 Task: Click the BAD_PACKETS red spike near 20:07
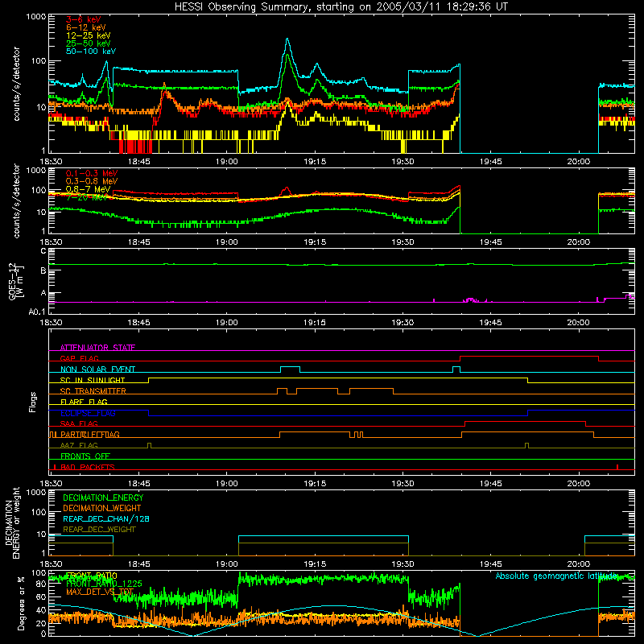coord(617,467)
